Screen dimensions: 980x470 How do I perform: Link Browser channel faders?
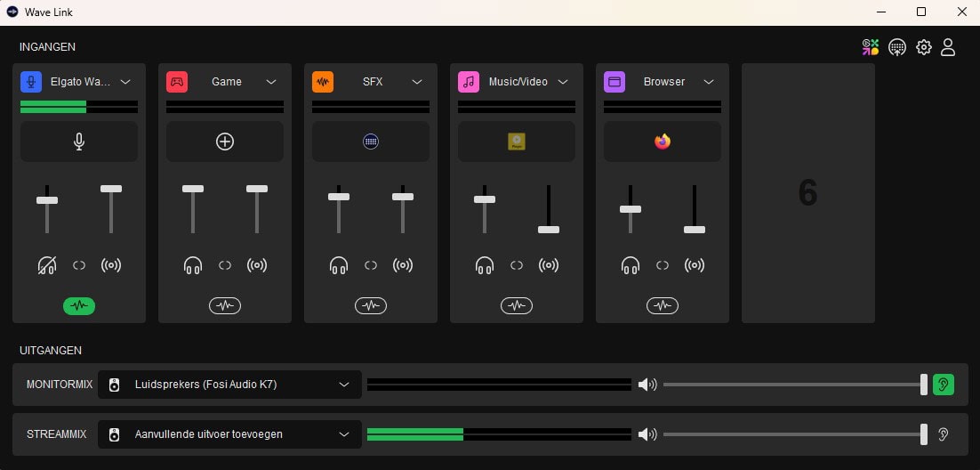point(663,265)
